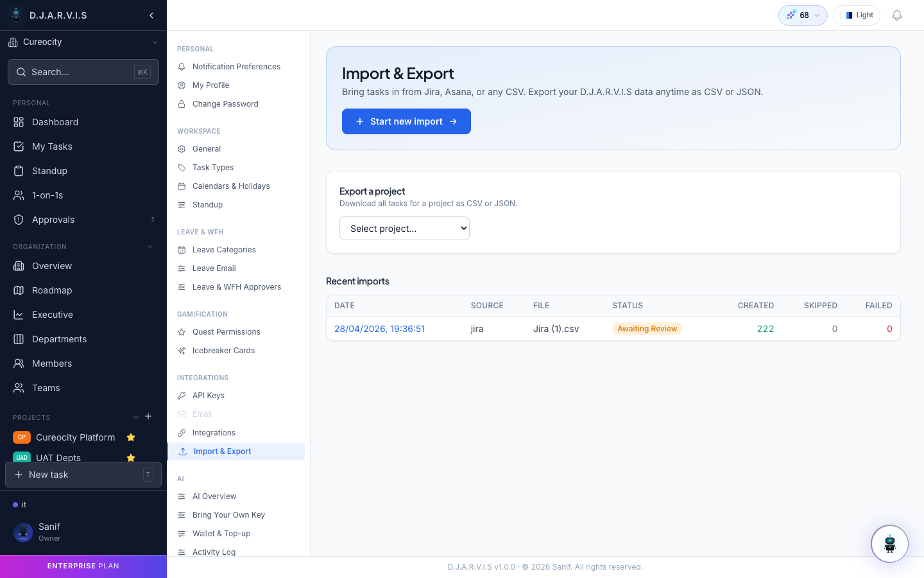Click the orange CP project badge

click(22, 437)
